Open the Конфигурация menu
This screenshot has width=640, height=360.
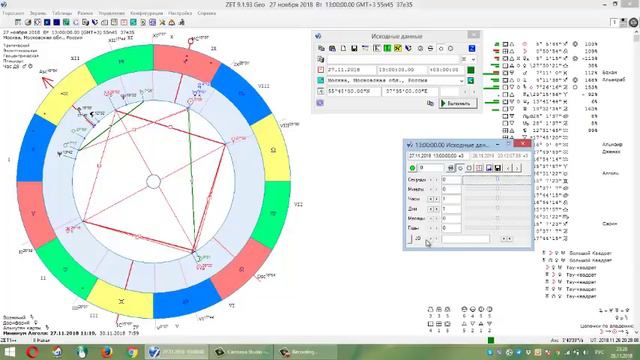[147, 13]
